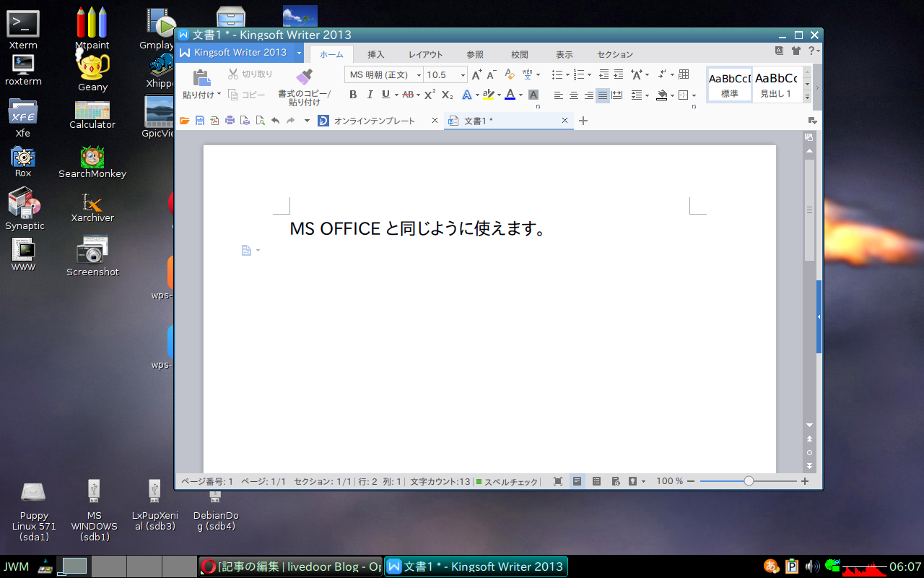The height and width of the screenshot is (578, 924).
Task: Open the セクション ribbon tab
Action: click(x=615, y=54)
